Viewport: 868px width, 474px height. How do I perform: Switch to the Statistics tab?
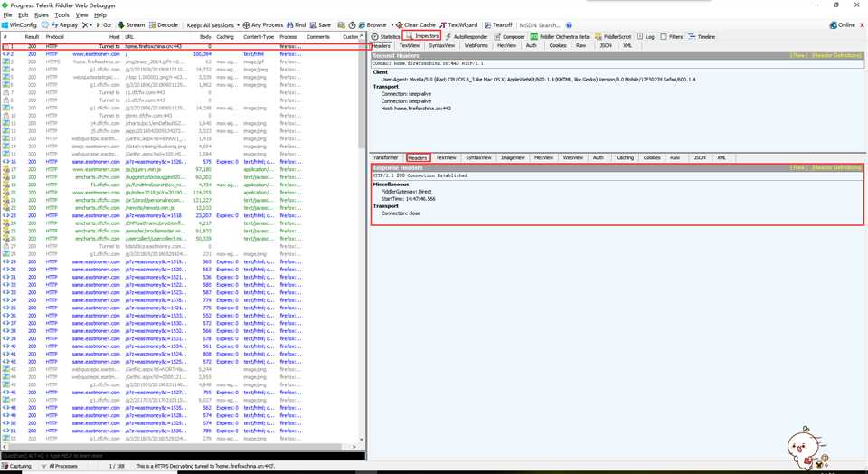pos(386,36)
